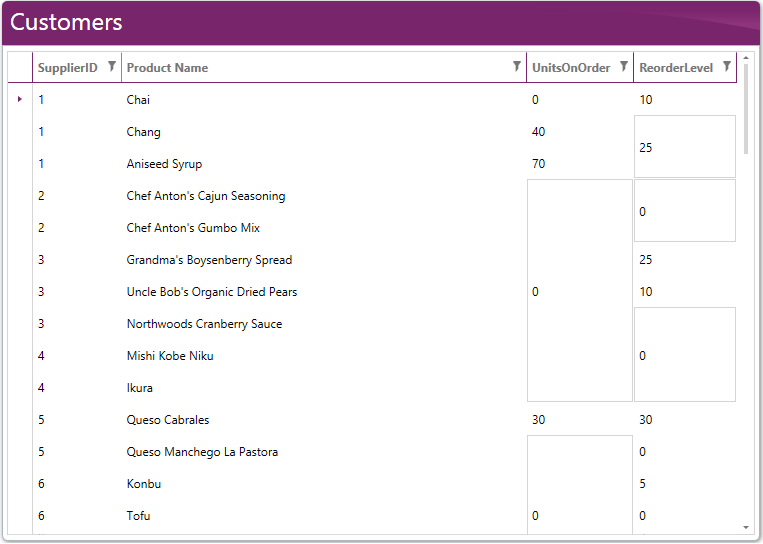Click the UnitsOnOrder column header
763x544 pixels.
click(x=571, y=68)
